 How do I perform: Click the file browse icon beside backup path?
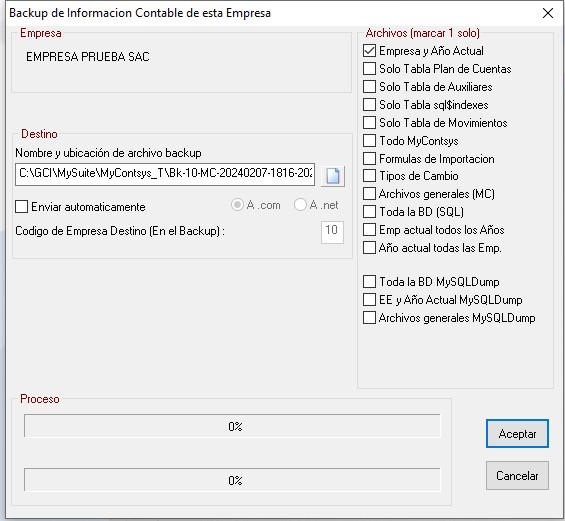pyautogui.click(x=333, y=176)
